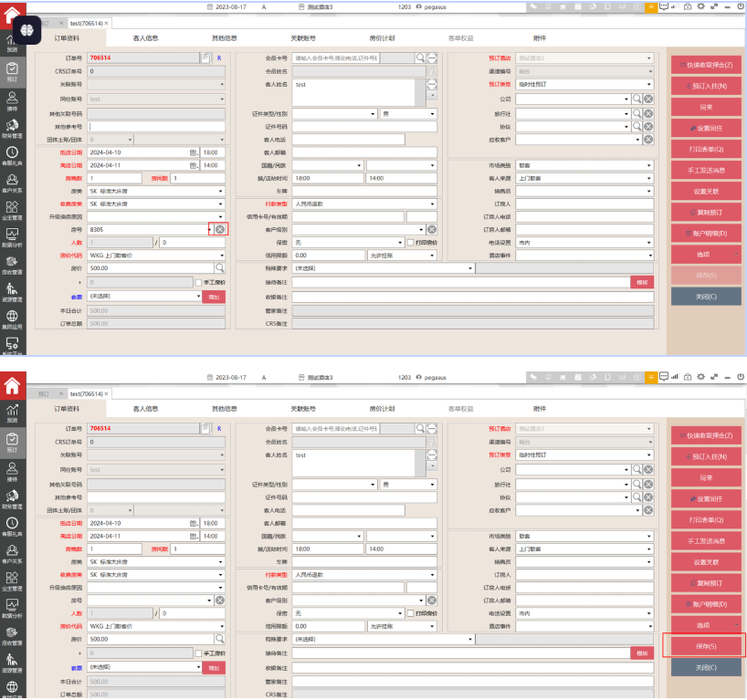Click the 其他参考号 input field in upper window
The image size is (747, 700).
[157, 126]
